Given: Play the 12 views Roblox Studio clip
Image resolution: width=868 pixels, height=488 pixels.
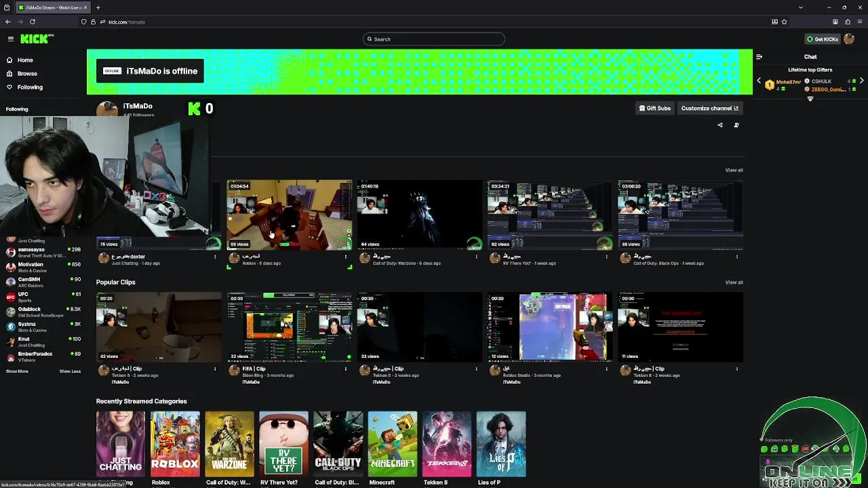Looking at the screenshot, I should pos(550,327).
